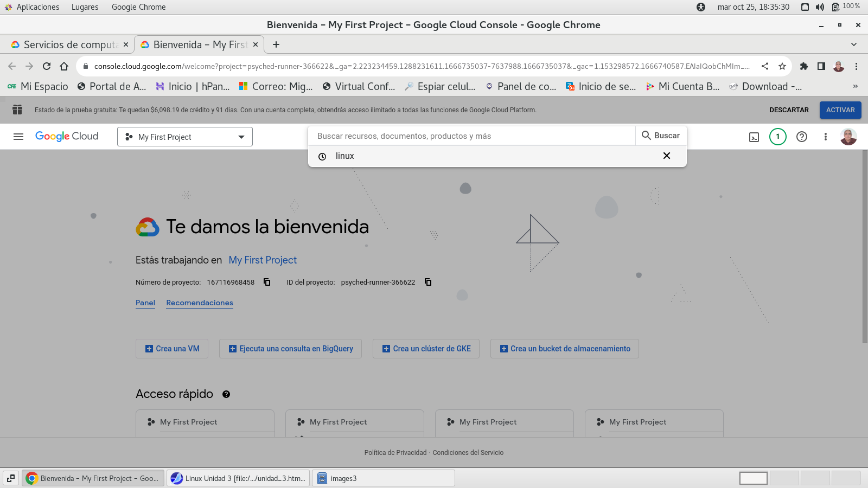Open the Google Cloud navigation hamburger menu

18,137
